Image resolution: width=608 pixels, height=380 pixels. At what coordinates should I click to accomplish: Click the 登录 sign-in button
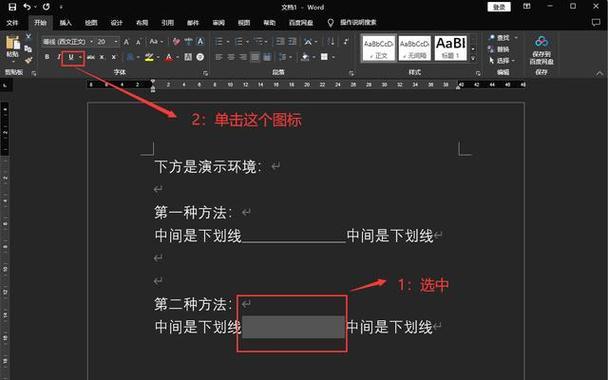(499, 7)
